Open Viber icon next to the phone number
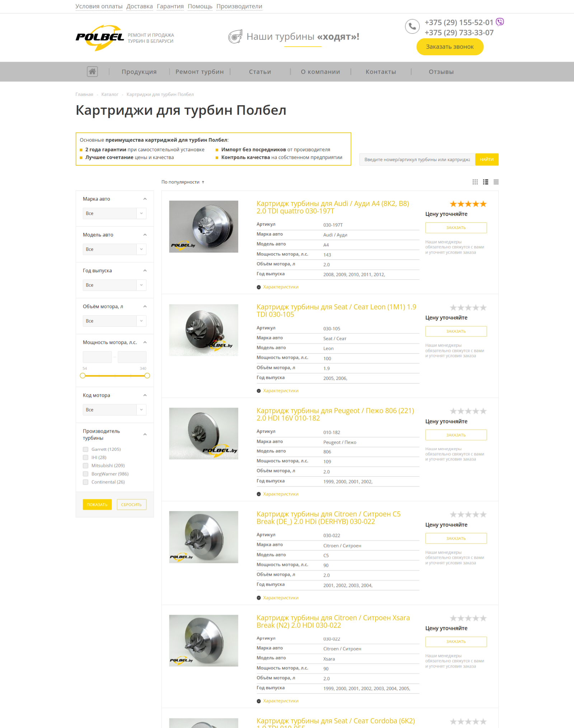The image size is (574, 728). [500, 22]
